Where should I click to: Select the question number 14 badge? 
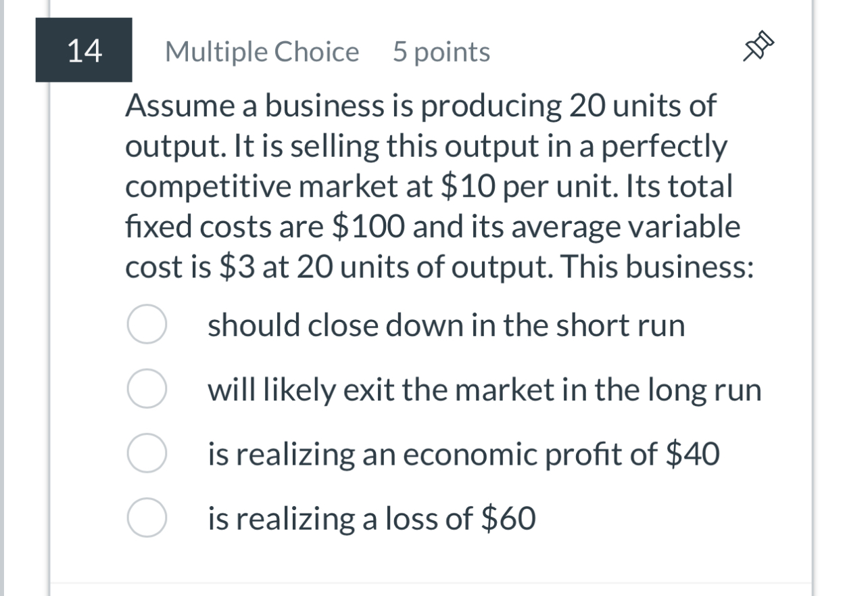(83, 50)
